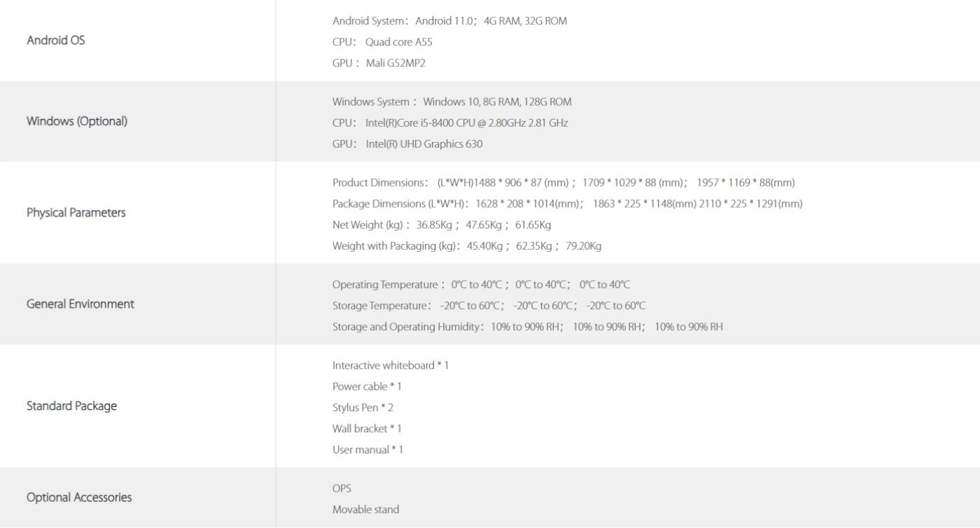Viewport: 980px width, 528px height.
Task: Click the Package Dimensions line
Action: (x=568, y=204)
